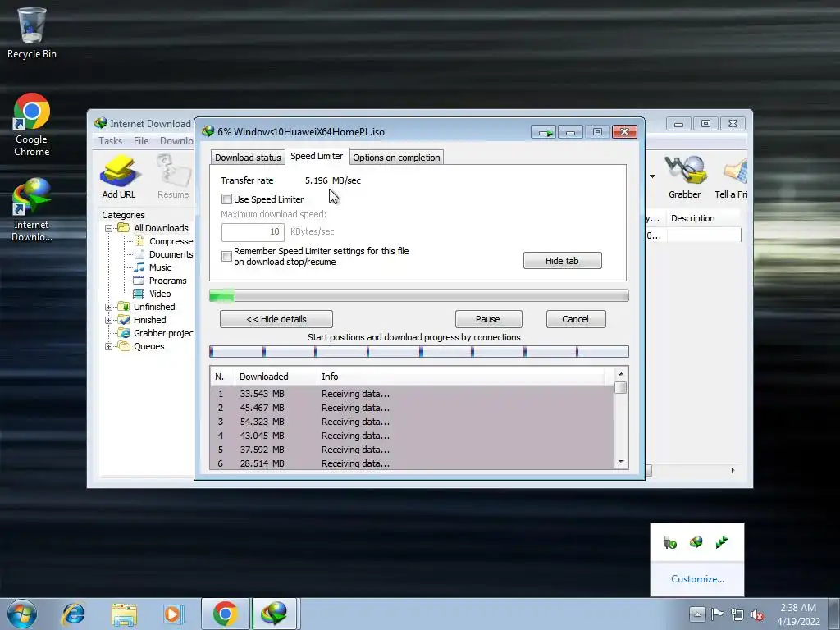
Task: Click the Hide details button
Action: pyautogui.click(x=276, y=319)
